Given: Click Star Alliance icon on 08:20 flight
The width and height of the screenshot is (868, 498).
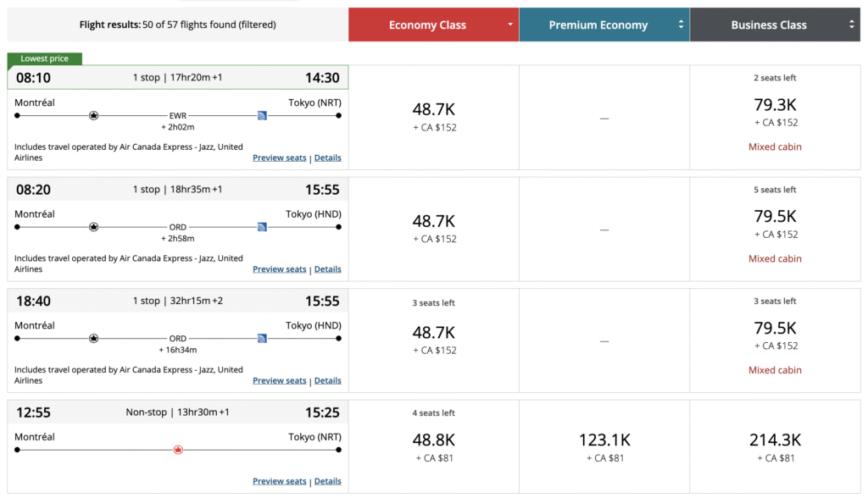Looking at the screenshot, I should [x=93, y=227].
